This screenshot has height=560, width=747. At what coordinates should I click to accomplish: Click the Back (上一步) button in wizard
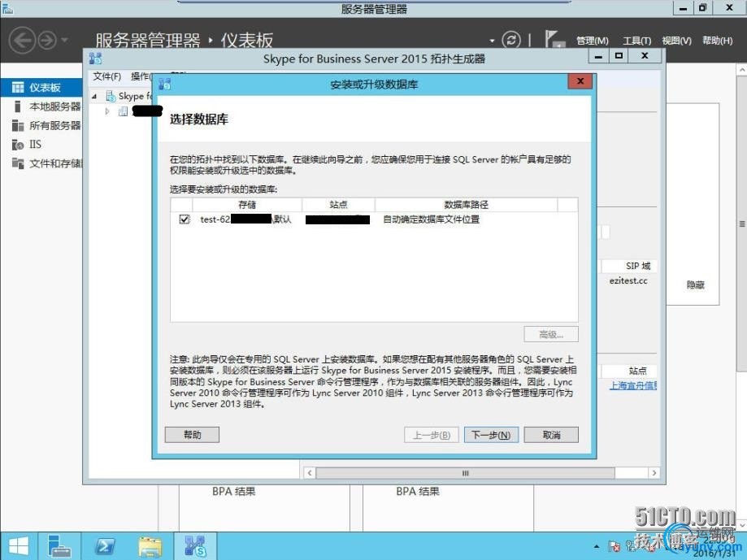[431, 435]
